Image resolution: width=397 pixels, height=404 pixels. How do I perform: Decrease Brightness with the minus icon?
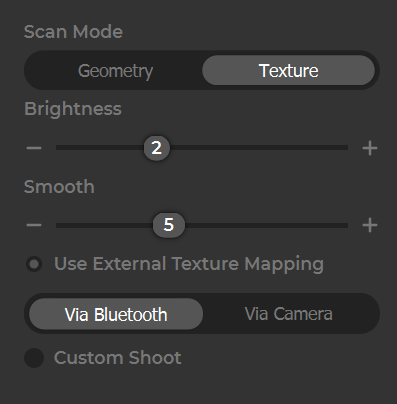(x=34, y=148)
